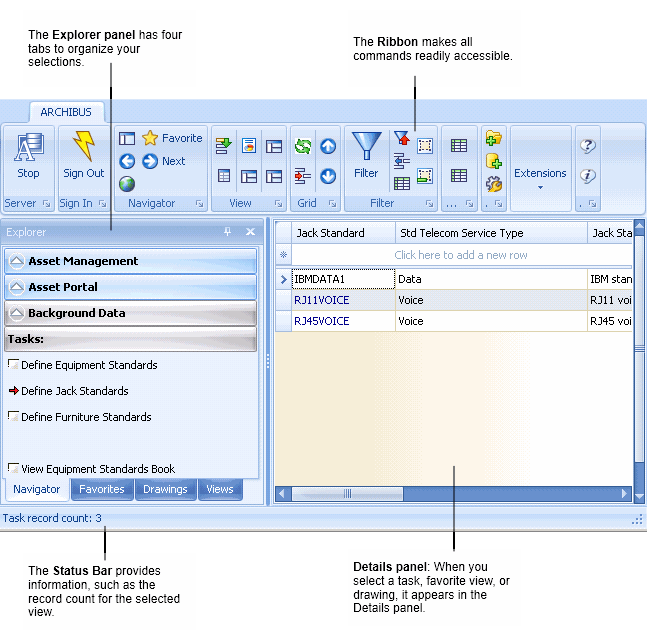Click the large Filter funnel icon
Image resolution: width=647 pixels, height=640 pixels.
tap(367, 148)
